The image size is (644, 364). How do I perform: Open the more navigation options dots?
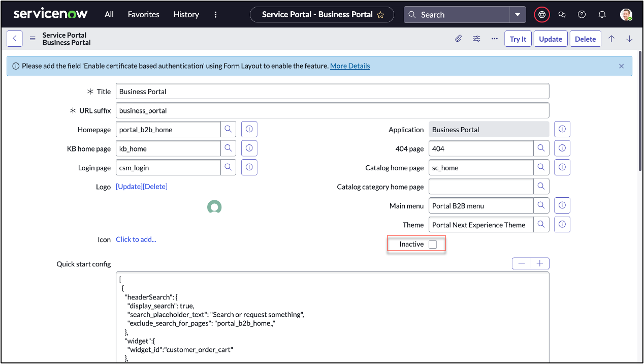(x=216, y=14)
